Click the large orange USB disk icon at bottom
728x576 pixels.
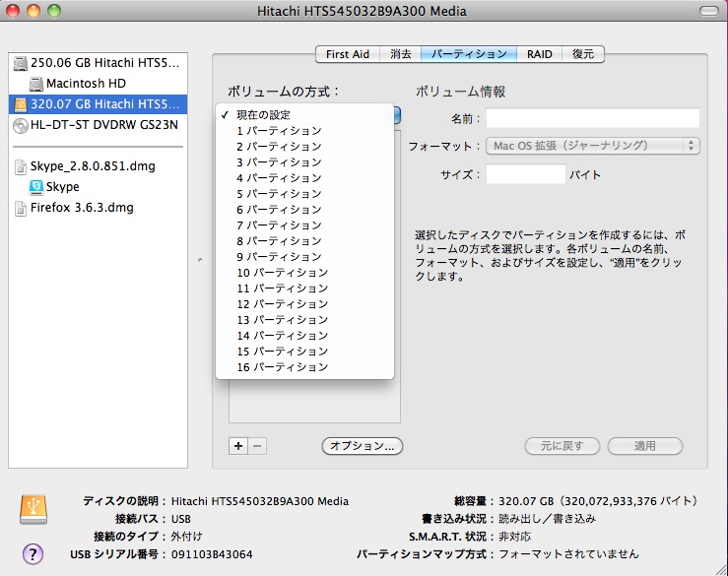33,509
